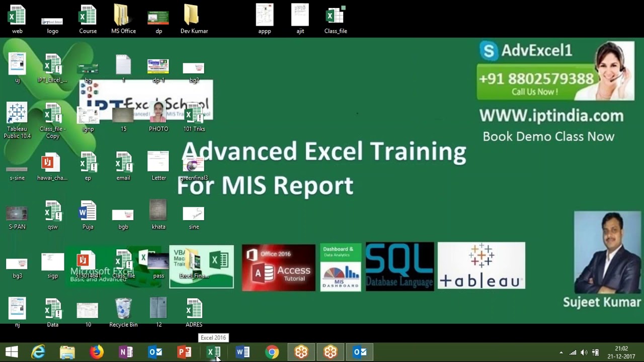The image size is (644, 362).
Task: Select the pass image file
Action: coord(158,266)
